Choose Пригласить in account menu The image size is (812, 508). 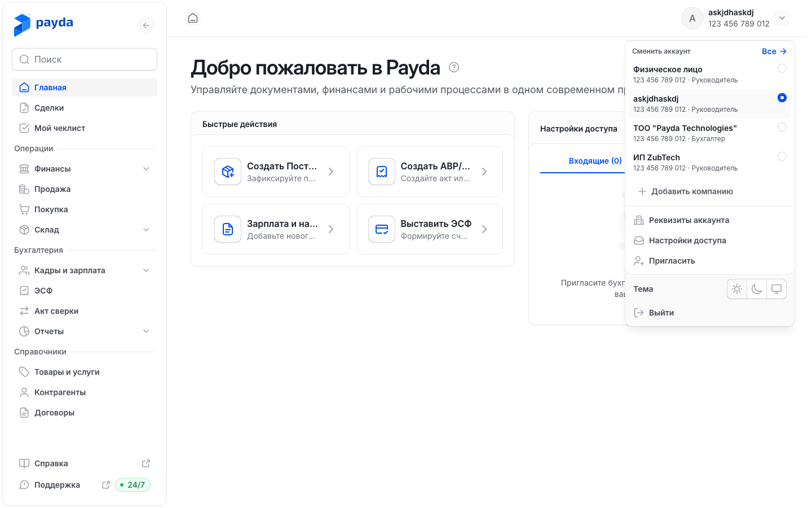[710, 261]
